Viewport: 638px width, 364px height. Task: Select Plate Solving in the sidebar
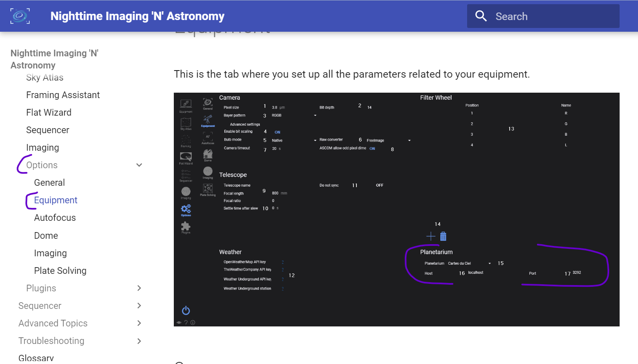click(x=60, y=271)
